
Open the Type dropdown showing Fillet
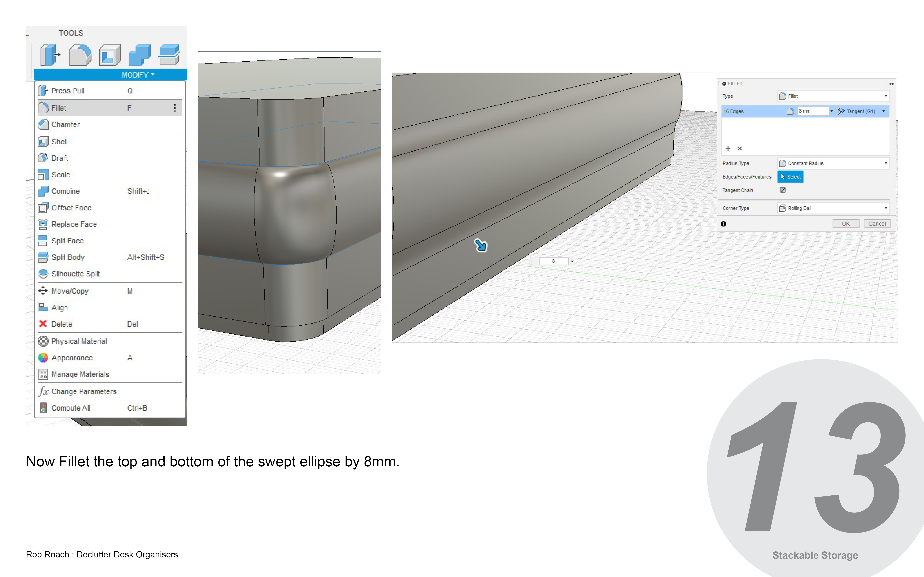coord(834,96)
